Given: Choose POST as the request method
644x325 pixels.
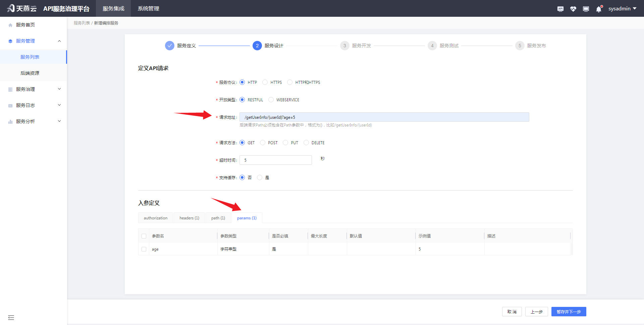Looking at the screenshot, I should pyautogui.click(x=263, y=143).
